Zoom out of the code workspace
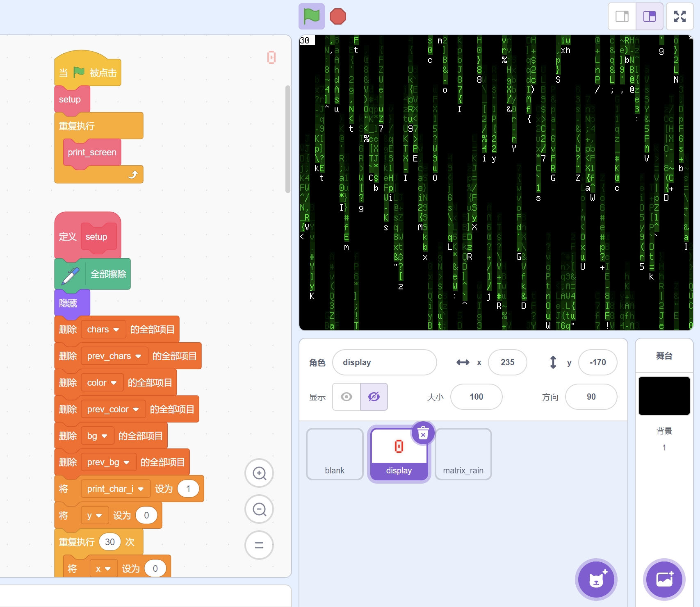700x607 pixels. tap(259, 509)
